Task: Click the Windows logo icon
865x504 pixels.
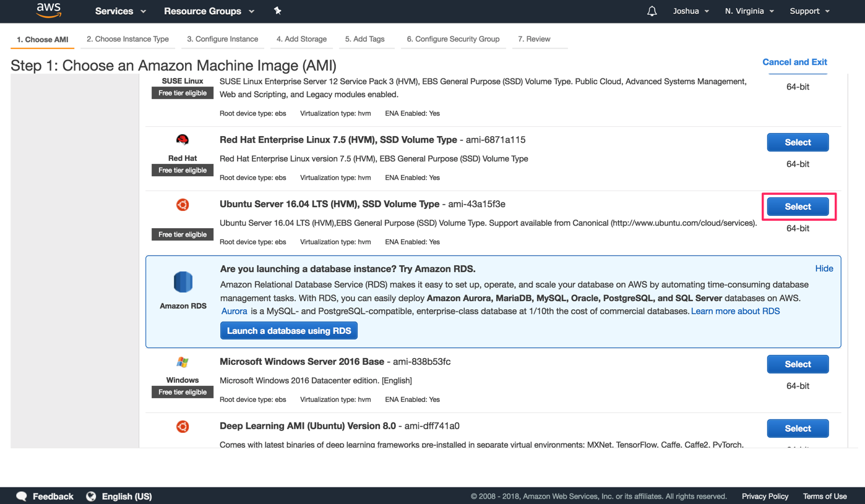Action: point(183,362)
